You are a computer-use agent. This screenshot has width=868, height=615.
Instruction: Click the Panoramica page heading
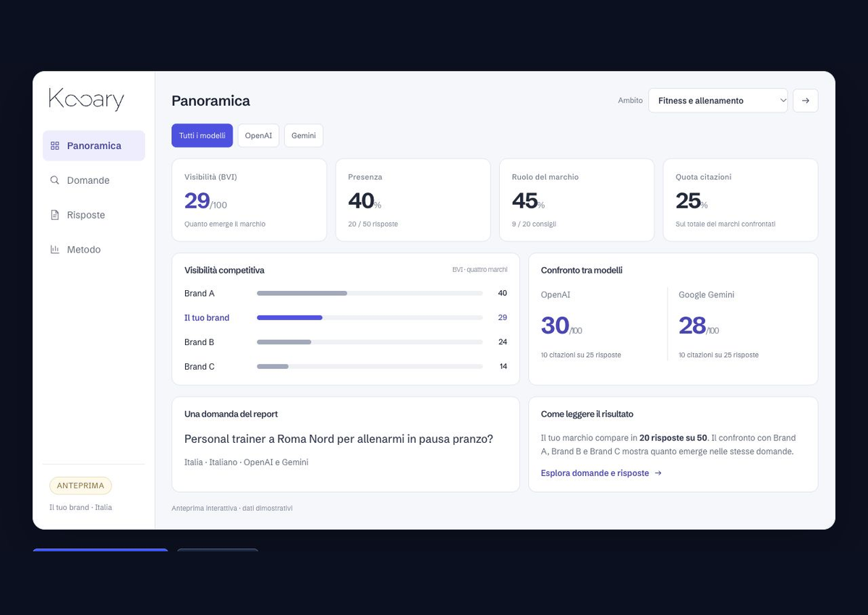tap(210, 101)
